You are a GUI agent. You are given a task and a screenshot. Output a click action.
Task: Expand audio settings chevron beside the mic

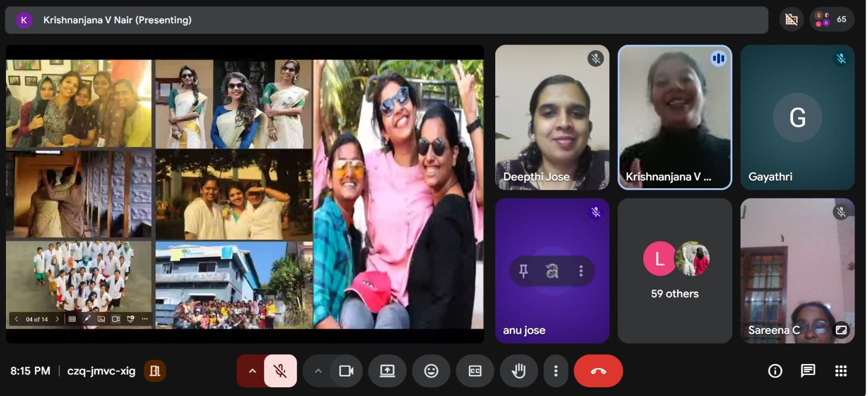252,371
